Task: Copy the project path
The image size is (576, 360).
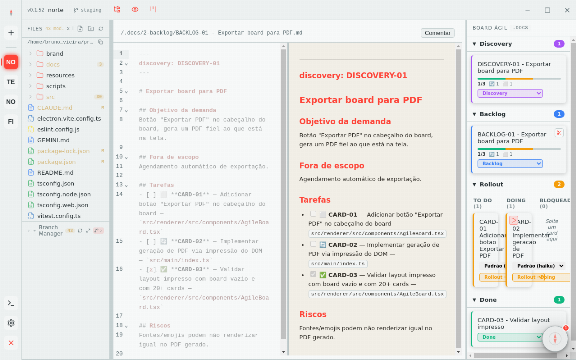Action: point(100,42)
